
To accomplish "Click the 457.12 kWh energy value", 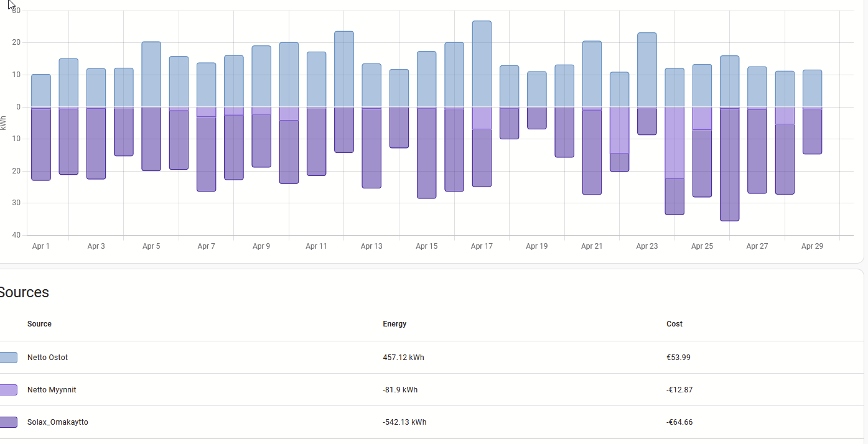I will (403, 358).
